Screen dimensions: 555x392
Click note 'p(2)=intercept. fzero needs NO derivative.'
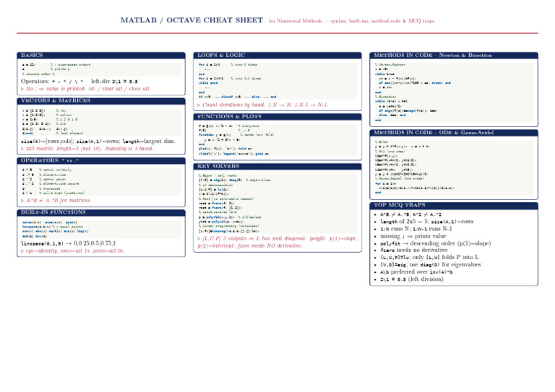[250, 245]
